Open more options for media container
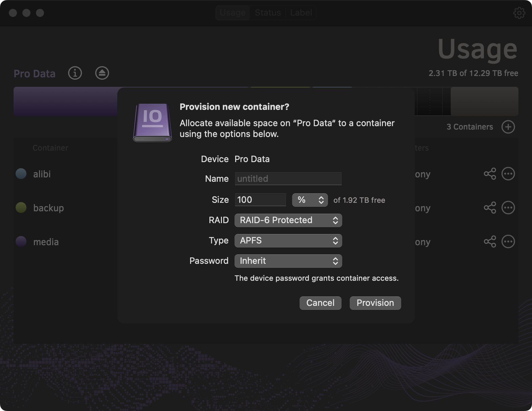Viewport: 532px width, 411px height. tap(508, 241)
